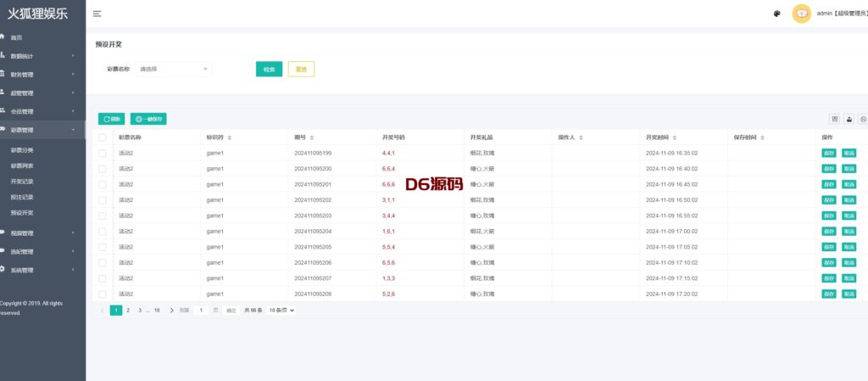Viewport: 868px width, 381px height.
Task: Check the row for period 202411095208
Action: [102, 294]
